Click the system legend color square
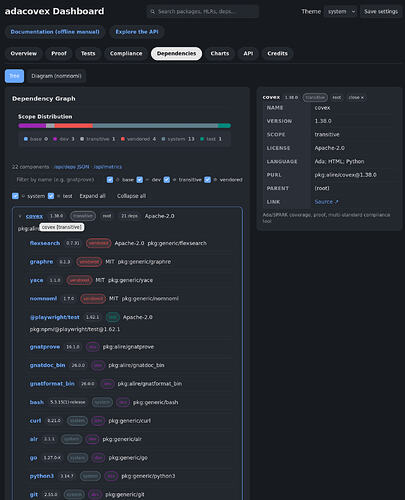This screenshot has width=405, height=500. [x=163, y=139]
